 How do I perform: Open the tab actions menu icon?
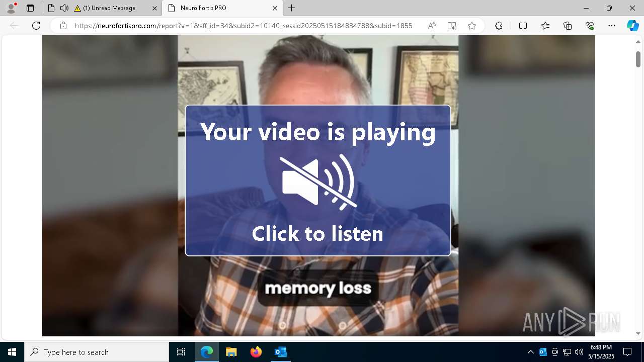(30, 8)
